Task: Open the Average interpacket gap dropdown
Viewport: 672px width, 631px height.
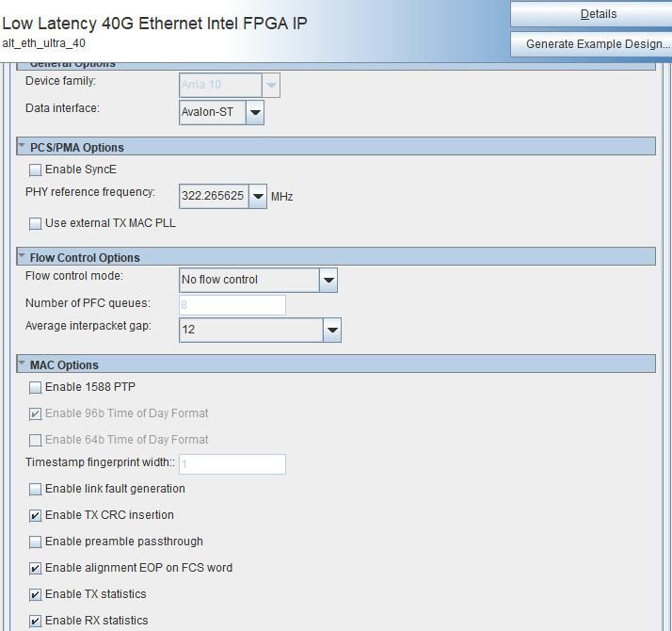Action: coord(332,330)
